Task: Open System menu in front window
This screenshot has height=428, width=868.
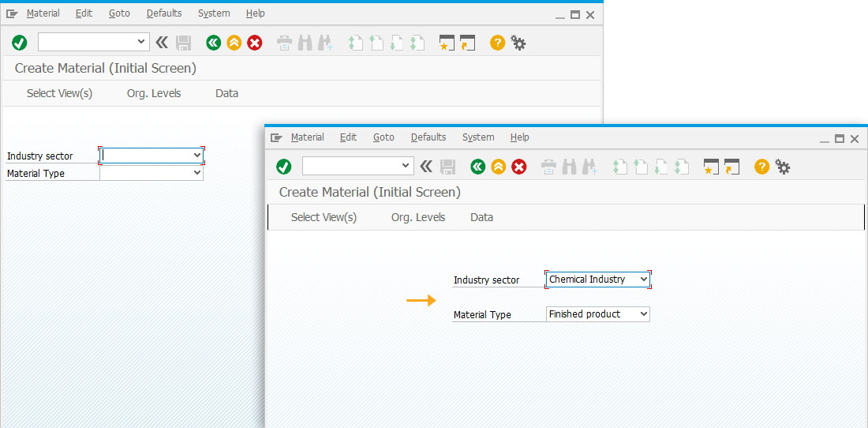Action: click(478, 137)
